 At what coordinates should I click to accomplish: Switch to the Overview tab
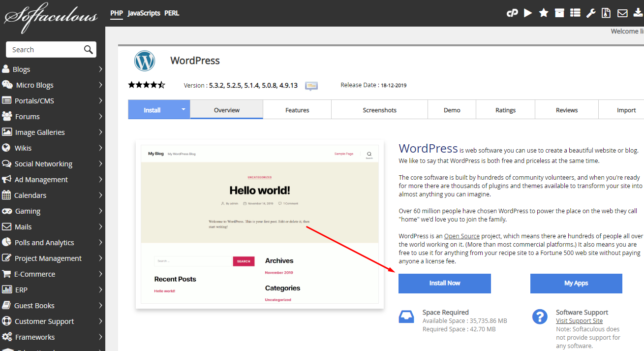227,110
